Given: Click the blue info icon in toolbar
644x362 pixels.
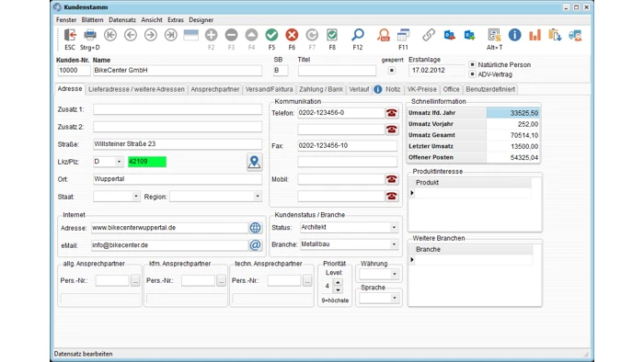Looking at the screenshot, I should (x=514, y=35).
